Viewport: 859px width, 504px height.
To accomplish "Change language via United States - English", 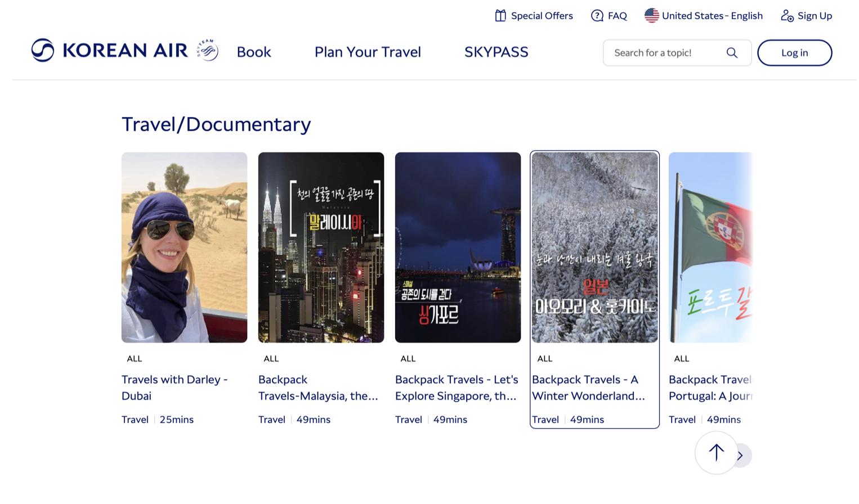I will tap(704, 16).
